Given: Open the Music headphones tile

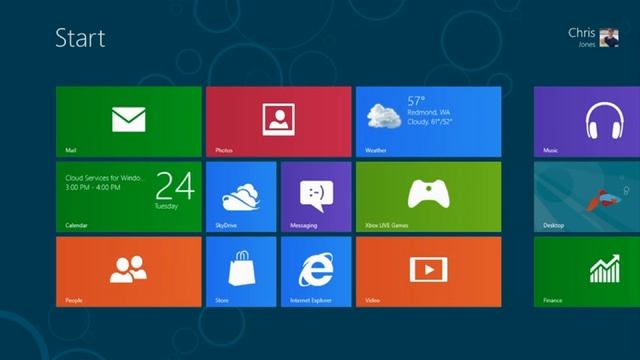Looking at the screenshot, I should [x=587, y=121].
